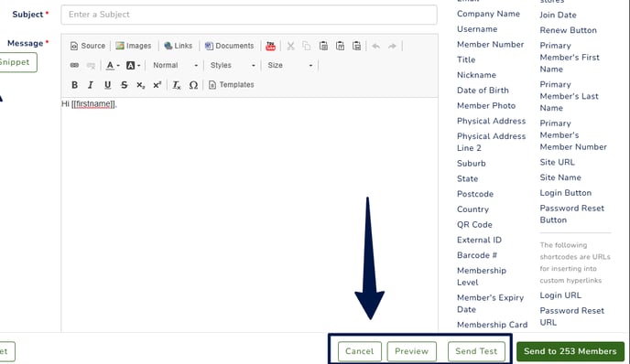630x364 pixels.
Task: Click the Copy icon
Action: [307, 46]
